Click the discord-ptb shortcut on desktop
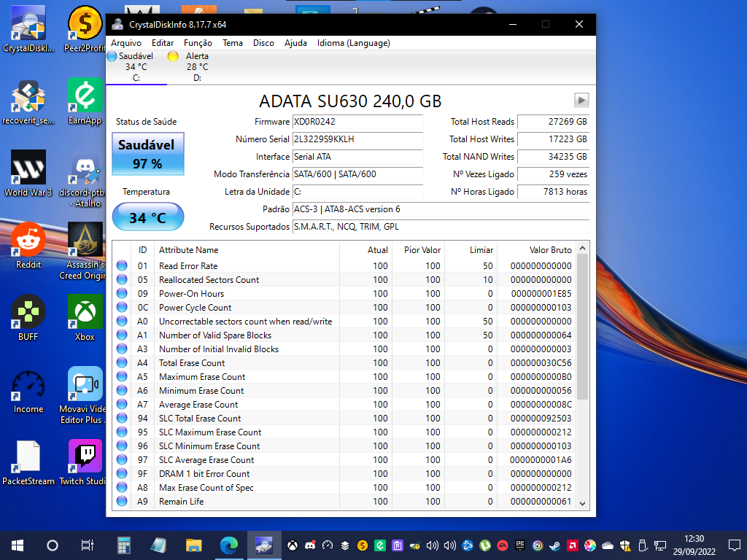 point(83,179)
